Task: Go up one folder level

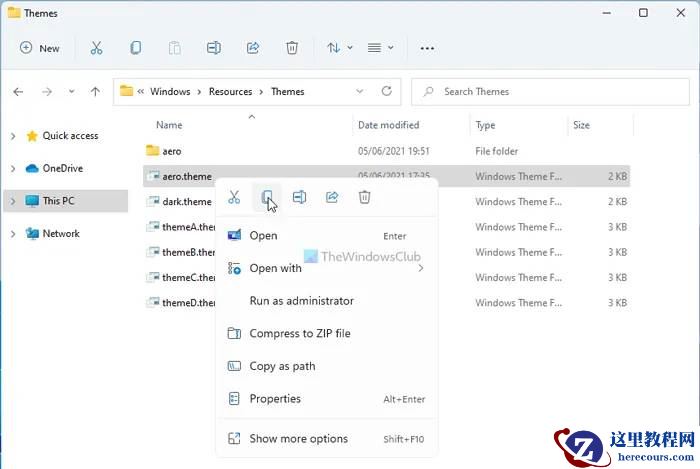Action: click(x=95, y=92)
